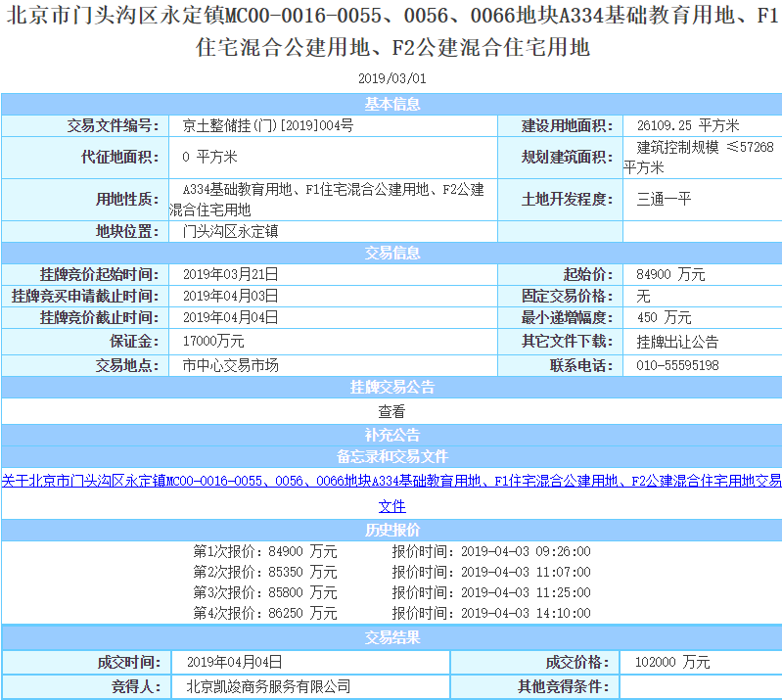Screen dimensions: 782x700
Task: Click the 交易结果 section header
Action: click(x=391, y=638)
